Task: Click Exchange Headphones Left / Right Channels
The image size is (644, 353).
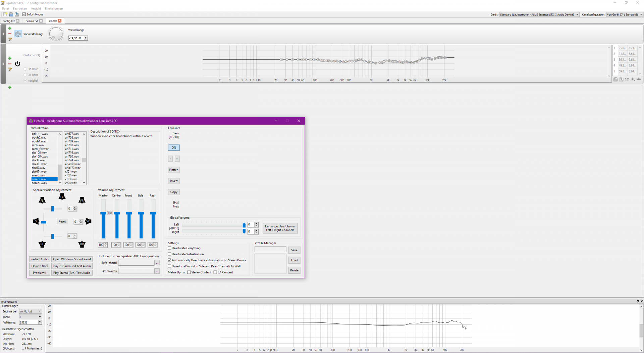Action: click(x=280, y=228)
